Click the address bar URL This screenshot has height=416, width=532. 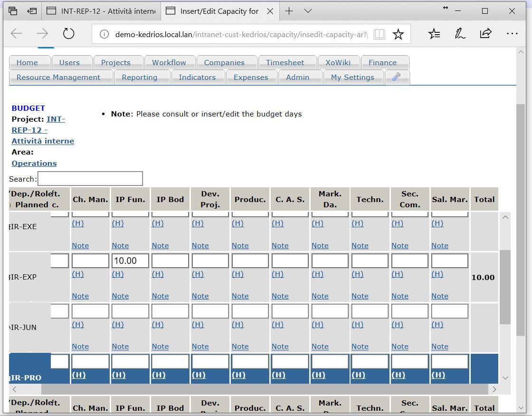point(241,34)
